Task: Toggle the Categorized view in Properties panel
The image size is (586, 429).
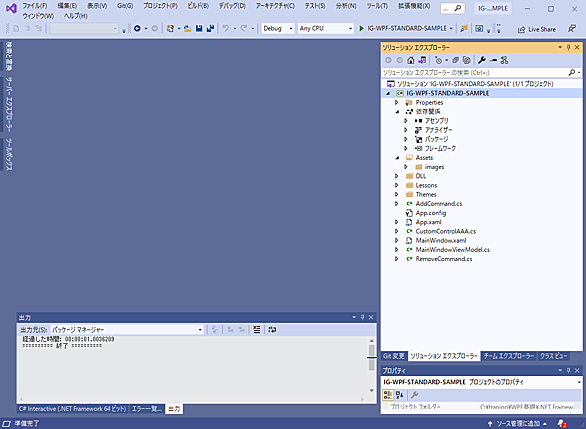Action: [388, 395]
